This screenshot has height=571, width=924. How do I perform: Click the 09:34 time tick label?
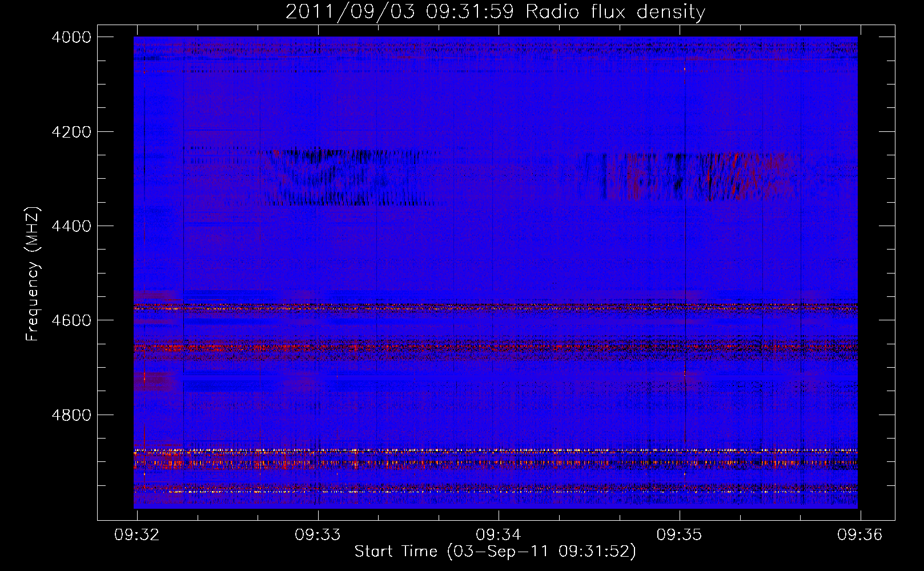point(499,534)
